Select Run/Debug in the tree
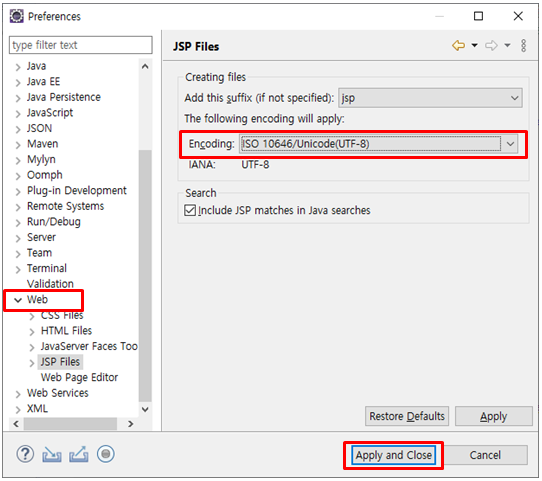Screen dimensions: 542x481 point(54,221)
